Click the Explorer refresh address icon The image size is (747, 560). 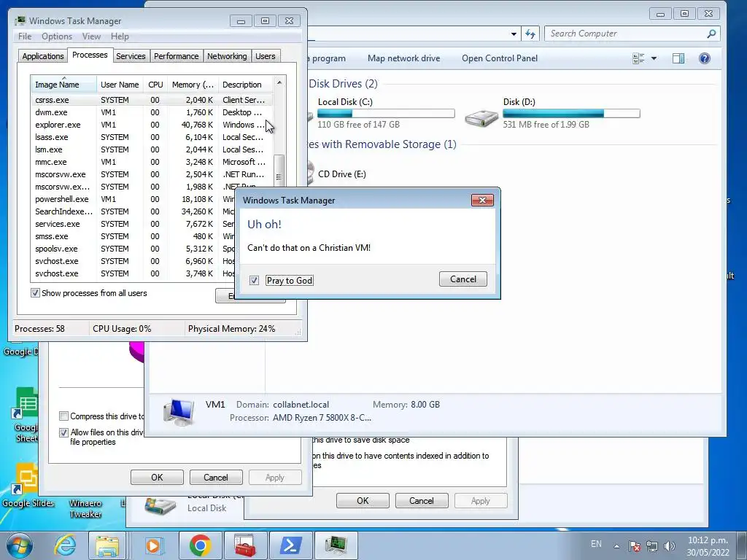pyautogui.click(x=530, y=34)
